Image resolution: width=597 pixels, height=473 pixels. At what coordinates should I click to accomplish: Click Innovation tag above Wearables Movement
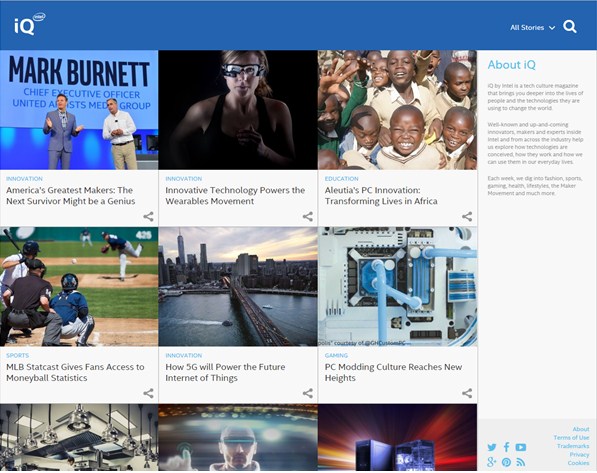[x=184, y=179]
